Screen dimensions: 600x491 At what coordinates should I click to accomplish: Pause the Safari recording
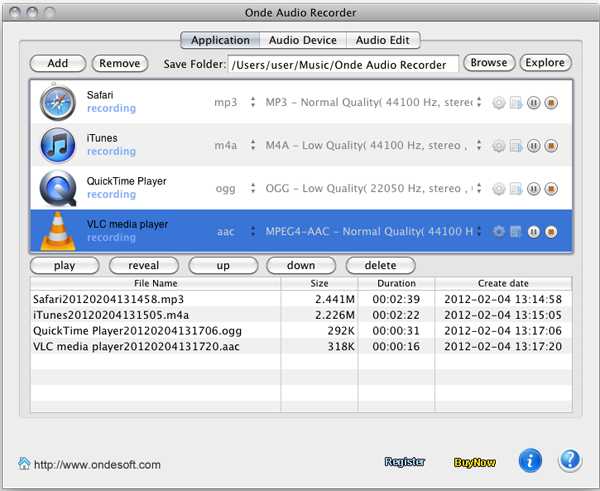point(534,102)
